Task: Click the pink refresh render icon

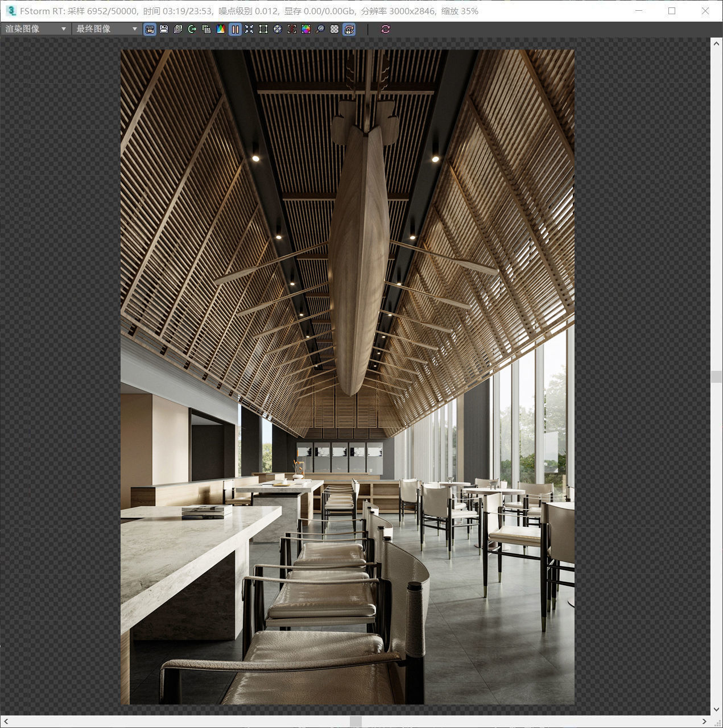Action: 386,29
